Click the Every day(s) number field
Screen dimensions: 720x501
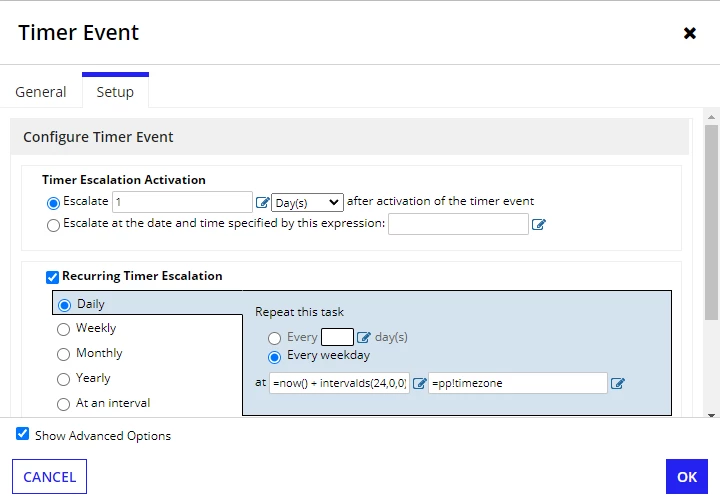(x=337, y=337)
